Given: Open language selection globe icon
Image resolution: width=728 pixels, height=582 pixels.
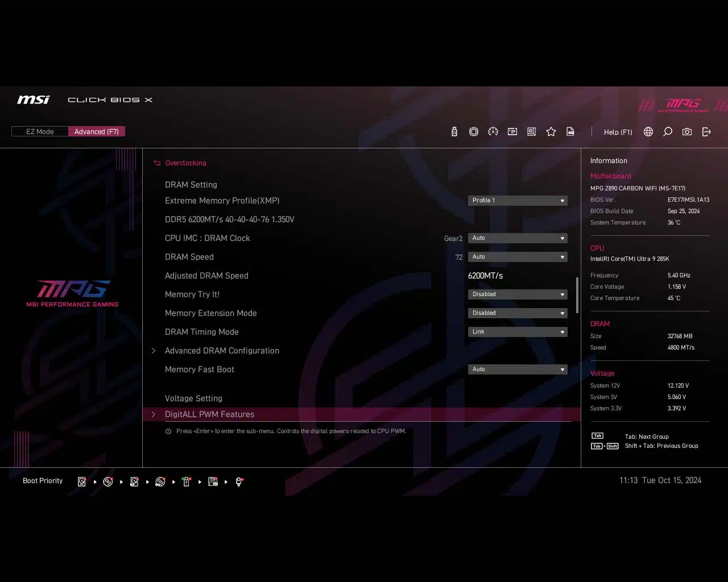Looking at the screenshot, I should [648, 132].
